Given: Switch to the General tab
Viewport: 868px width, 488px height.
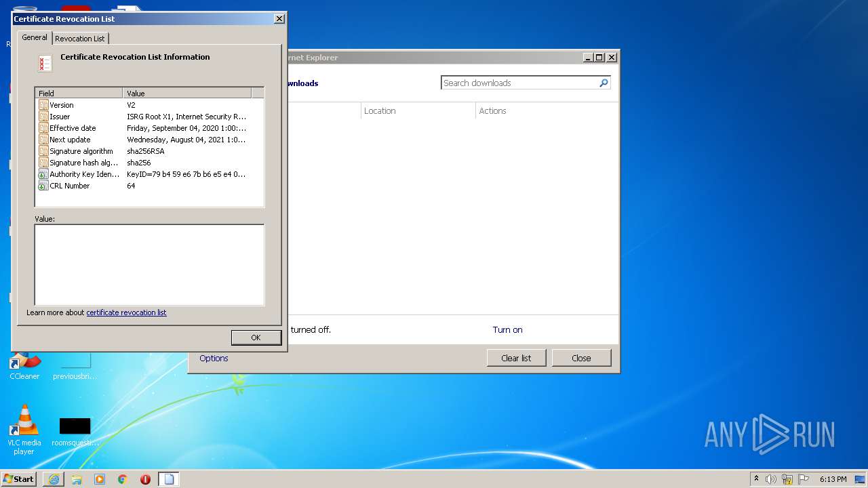Looking at the screenshot, I should point(35,37).
